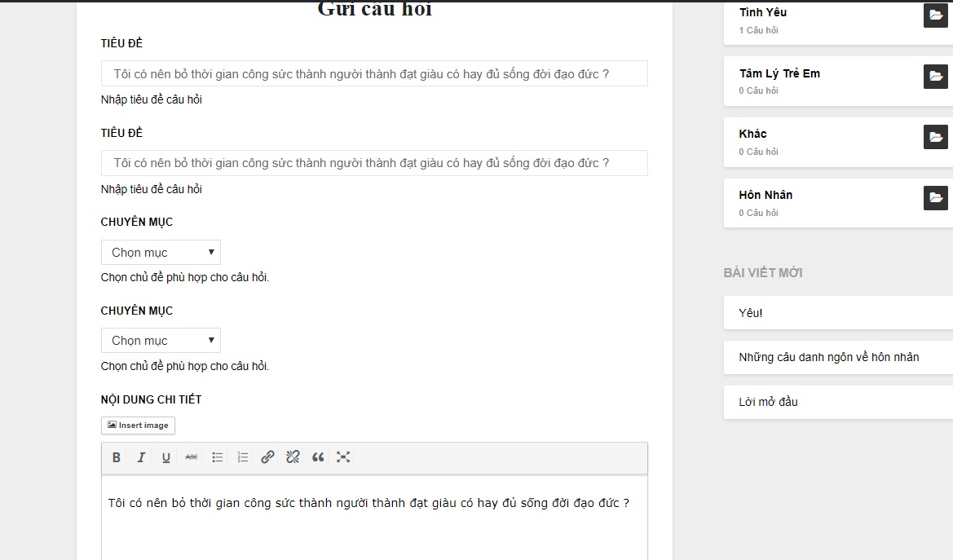The width and height of the screenshot is (953, 560).
Task: Open the first CHUYÊN MỤC 'Chọn mục' dropdown
Action: point(161,253)
